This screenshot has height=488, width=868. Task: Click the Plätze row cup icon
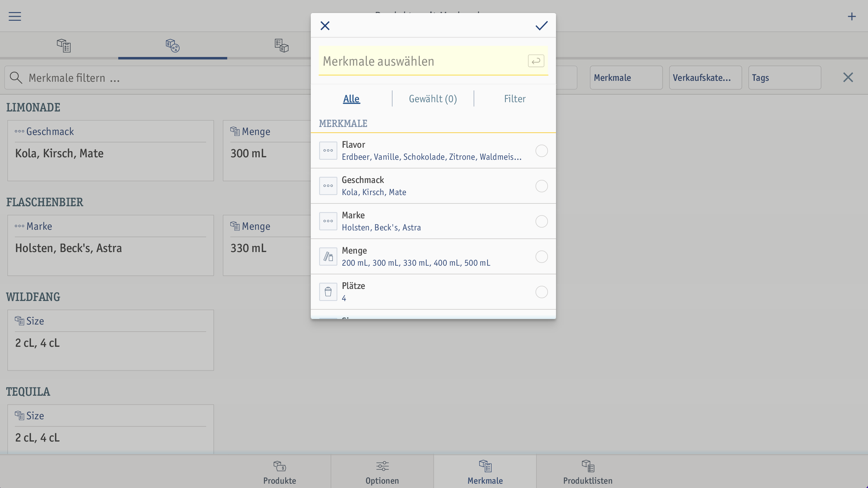(x=328, y=292)
